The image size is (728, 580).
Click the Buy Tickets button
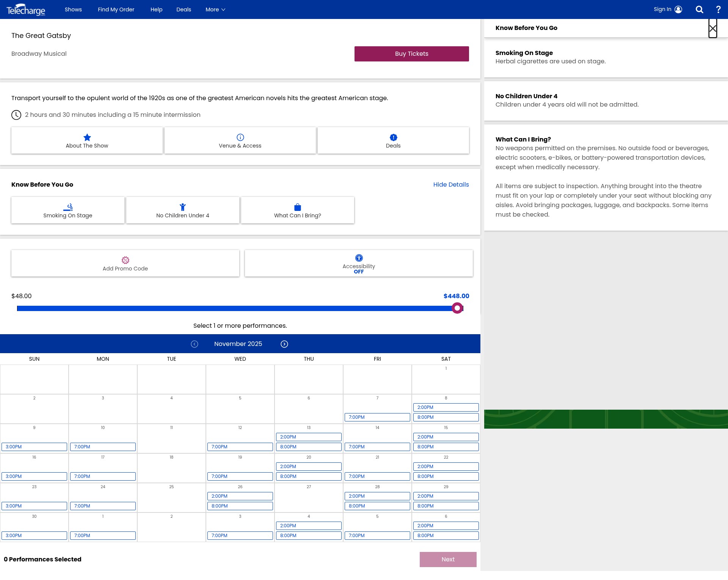pos(412,54)
